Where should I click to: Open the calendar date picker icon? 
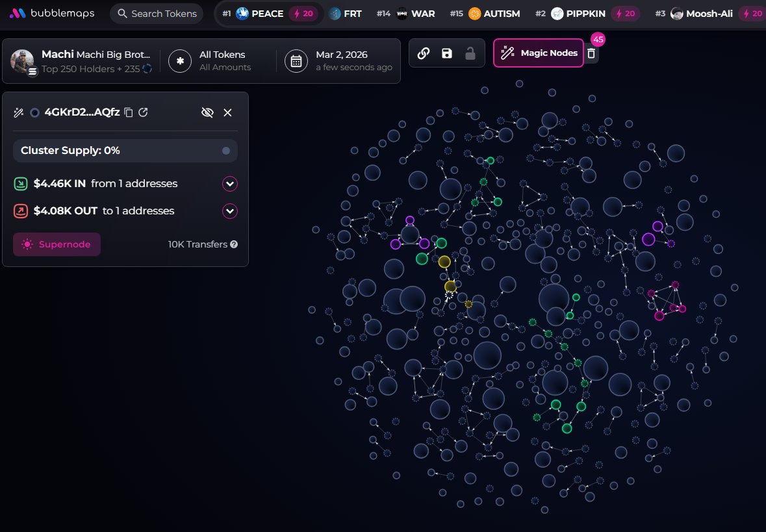(x=296, y=61)
